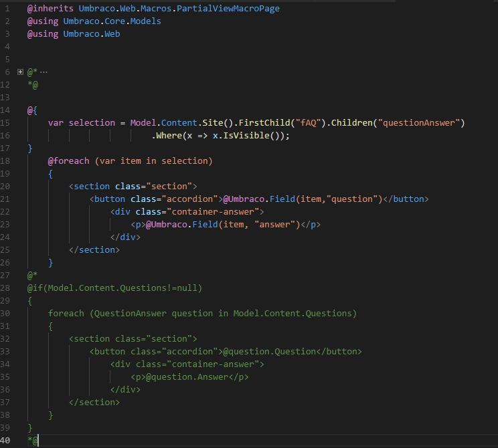498x448 pixels.
Task: Click the "fAQ" string literal
Action: tap(308, 123)
